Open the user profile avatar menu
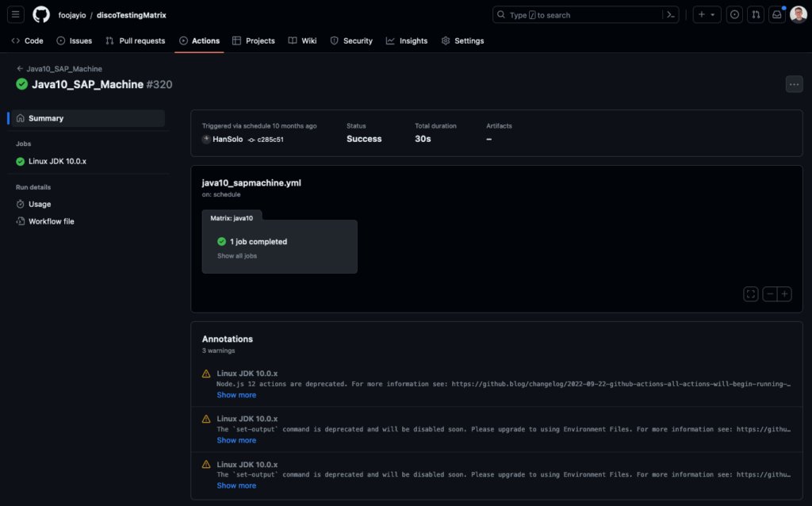This screenshot has width=812, height=506. 798,14
